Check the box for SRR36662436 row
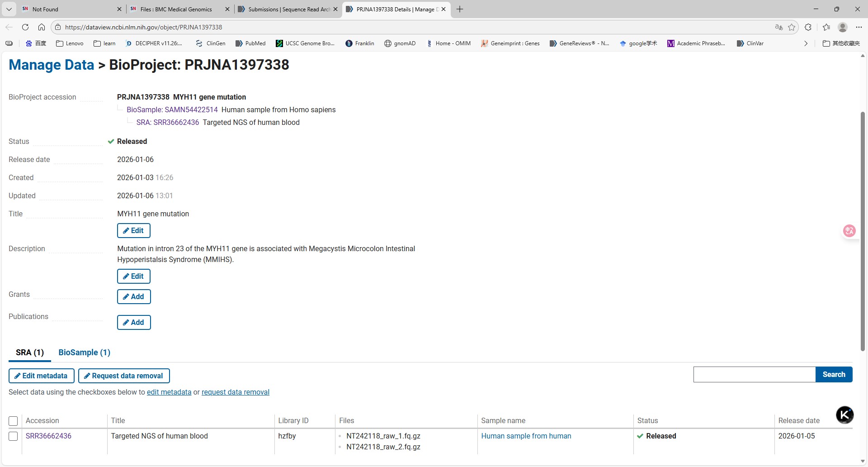The image size is (868, 467). coord(13,436)
